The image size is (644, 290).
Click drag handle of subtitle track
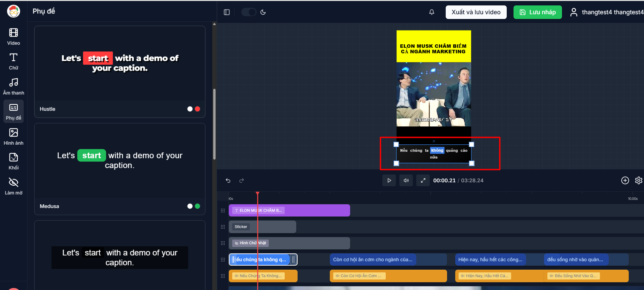[x=223, y=260]
